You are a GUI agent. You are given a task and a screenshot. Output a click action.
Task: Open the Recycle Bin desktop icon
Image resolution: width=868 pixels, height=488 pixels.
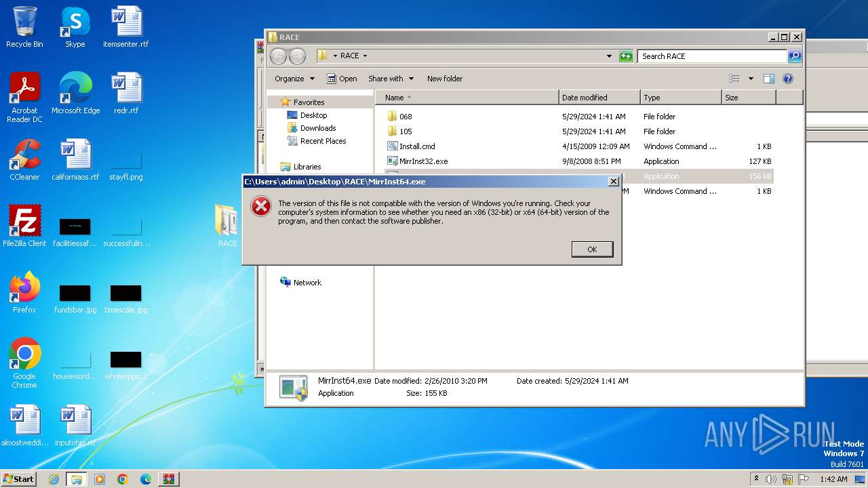(24, 28)
